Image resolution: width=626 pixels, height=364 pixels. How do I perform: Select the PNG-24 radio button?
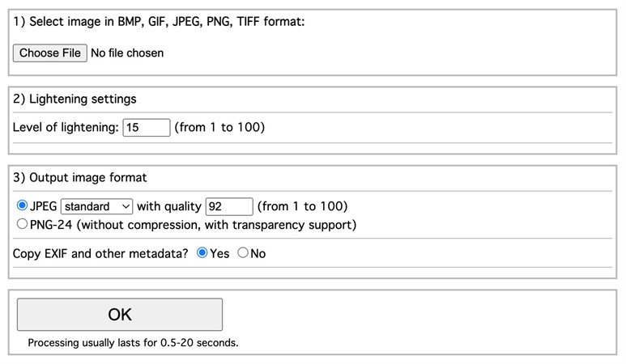pyautogui.click(x=22, y=224)
